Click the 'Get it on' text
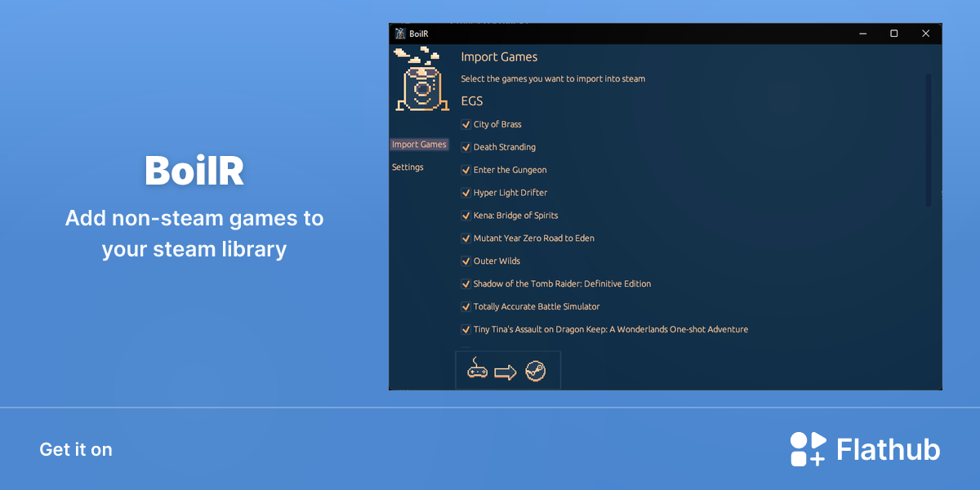The image size is (980, 490). pyautogui.click(x=76, y=450)
